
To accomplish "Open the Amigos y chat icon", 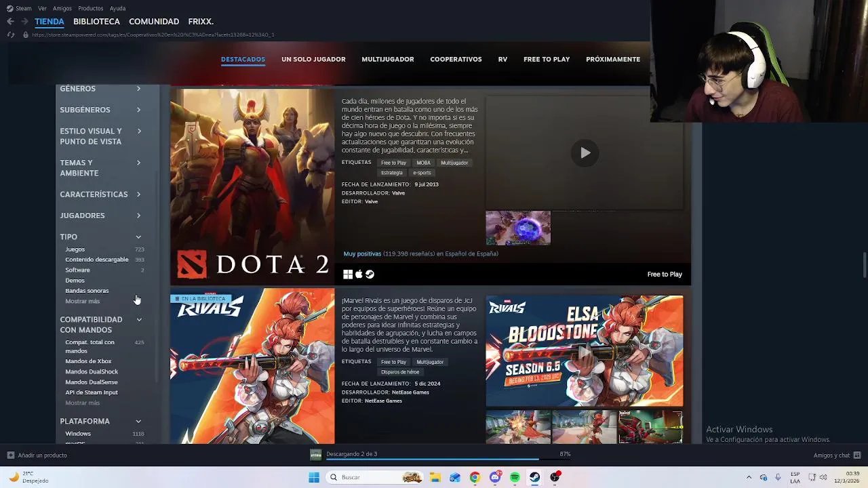I will coord(857,455).
